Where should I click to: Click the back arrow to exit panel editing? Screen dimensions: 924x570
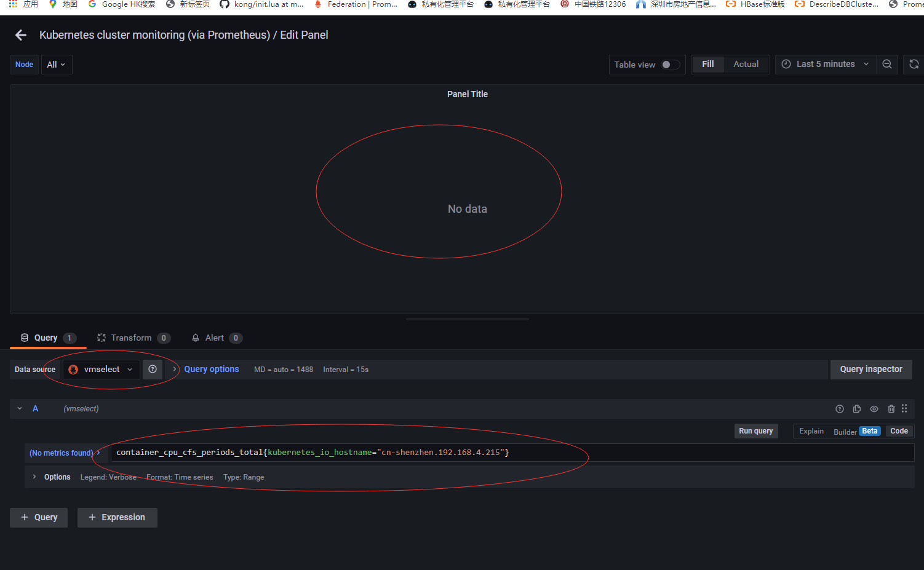tap(20, 35)
